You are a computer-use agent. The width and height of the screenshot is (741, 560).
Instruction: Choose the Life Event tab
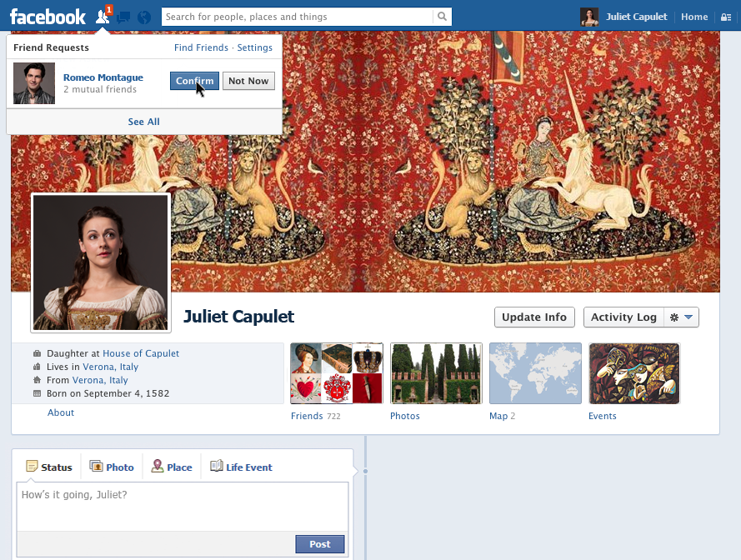(x=241, y=467)
